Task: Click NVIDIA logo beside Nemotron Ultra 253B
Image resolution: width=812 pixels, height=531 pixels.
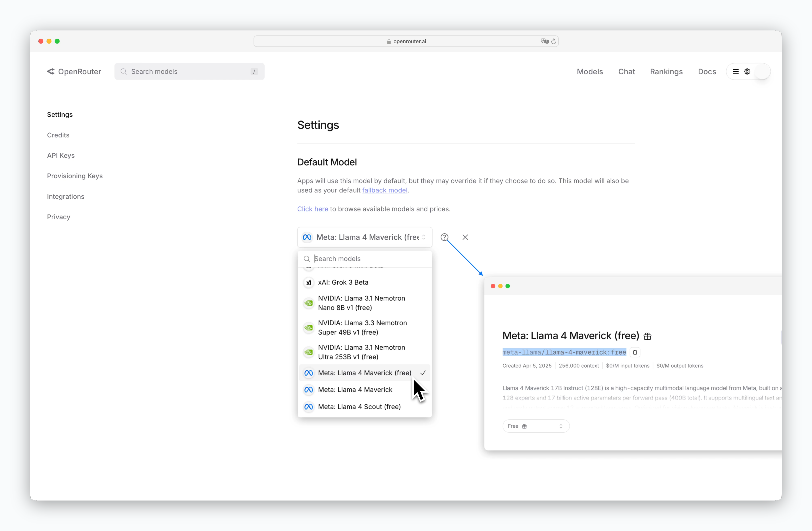Action: pos(308,352)
